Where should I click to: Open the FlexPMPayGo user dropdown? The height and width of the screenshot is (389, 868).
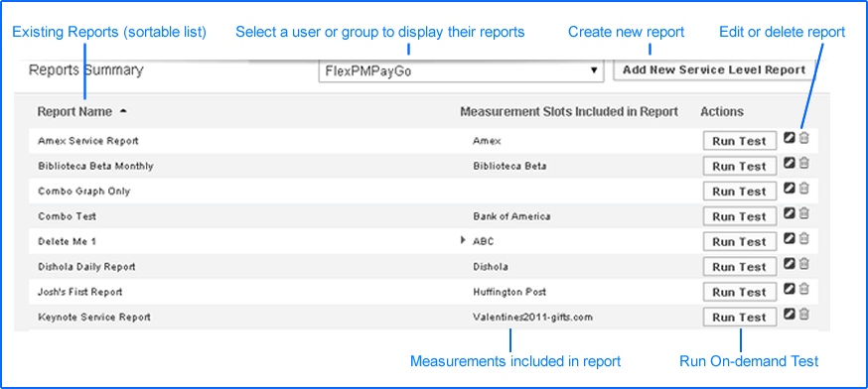point(461,71)
